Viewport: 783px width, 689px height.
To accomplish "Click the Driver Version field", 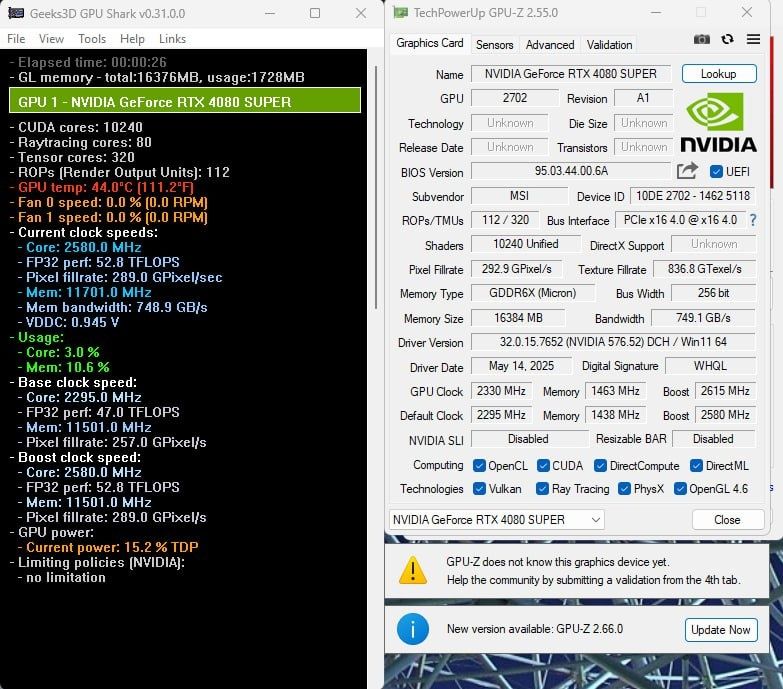I will (613, 342).
